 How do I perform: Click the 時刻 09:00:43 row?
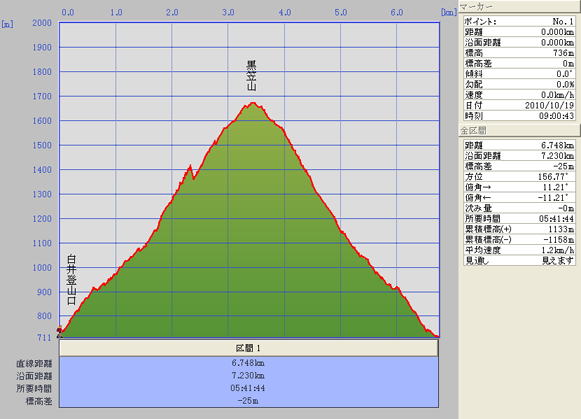coord(519,116)
